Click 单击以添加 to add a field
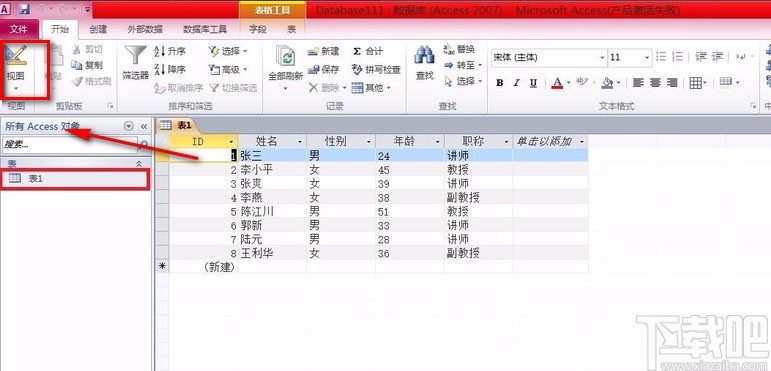 click(550, 142)
